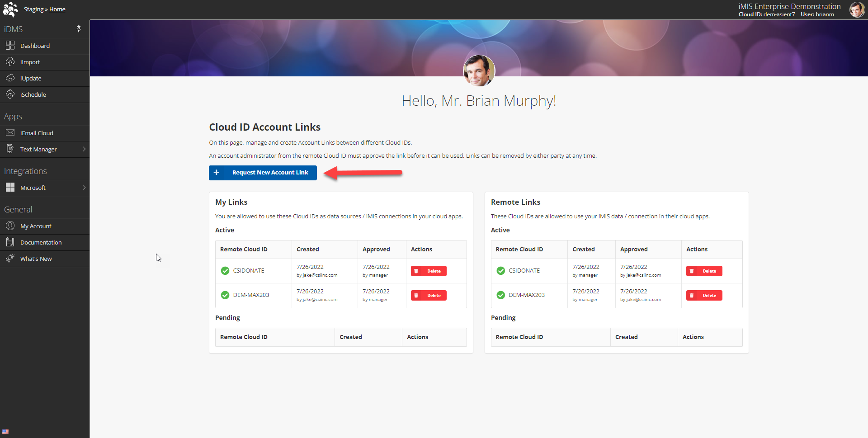Click the iUpdate icon in sidebar
The width and height of the screenshot is (868, 438).
pyautogui.click(x=10, y=78)
